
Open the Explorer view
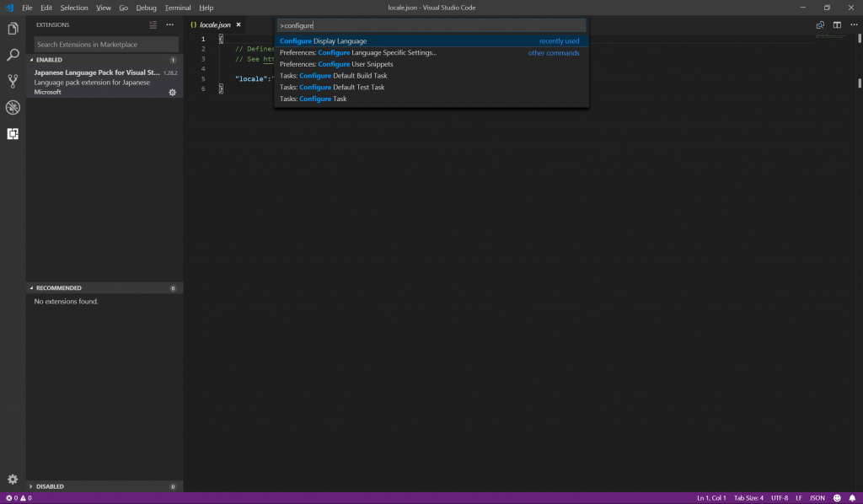(x=13, y=29)
